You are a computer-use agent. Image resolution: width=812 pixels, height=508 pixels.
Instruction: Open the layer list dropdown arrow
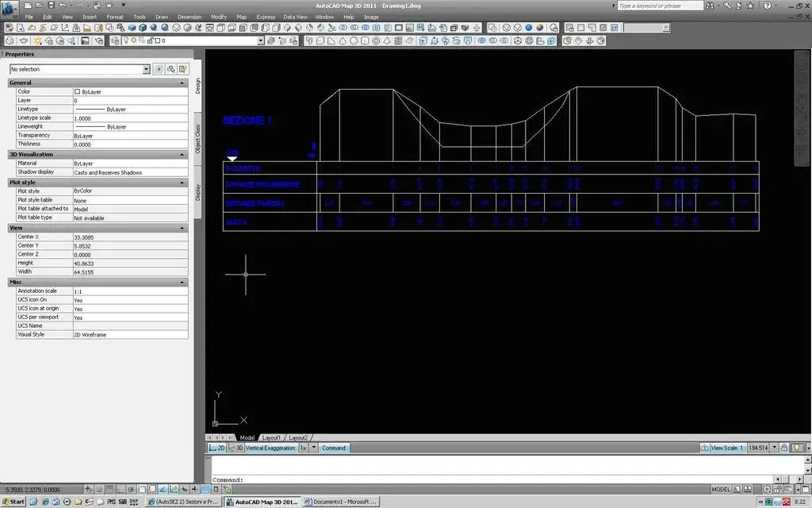click(x=260, y=40)
